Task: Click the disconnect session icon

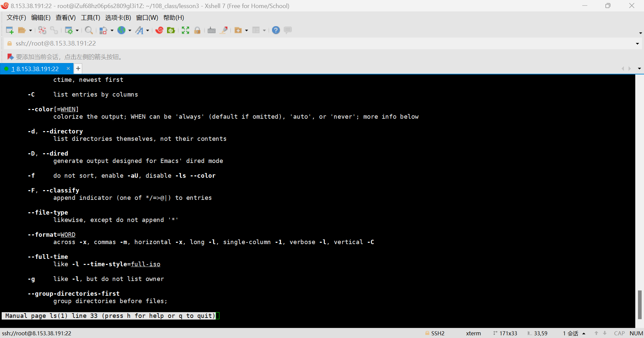Action: point(42,31)
